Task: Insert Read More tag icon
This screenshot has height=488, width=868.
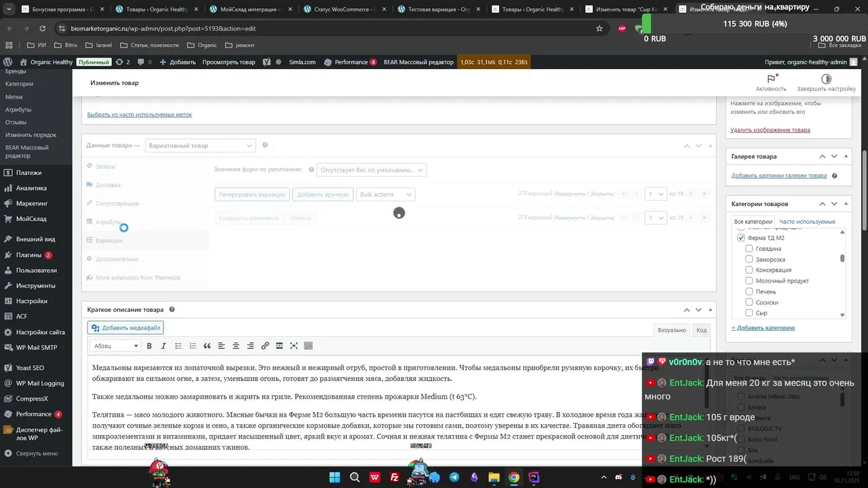Action: tap(279, 346)
